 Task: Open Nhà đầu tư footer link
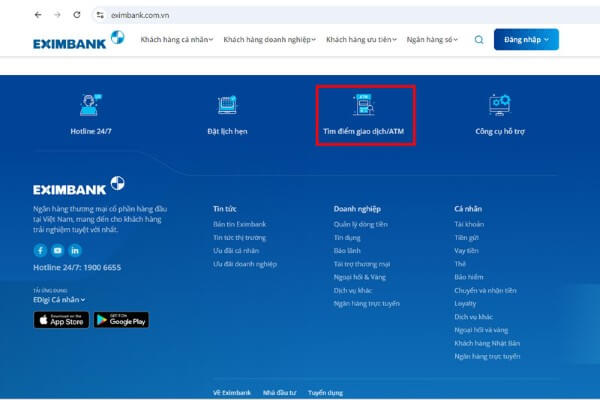(279, 393)
